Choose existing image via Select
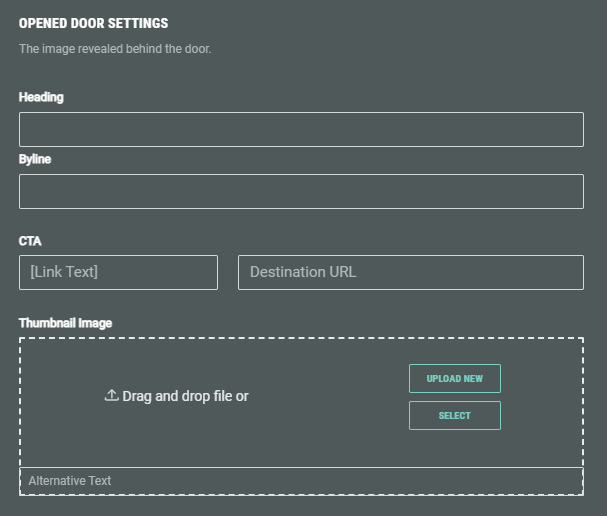This screenshot has width=607, height=516. 454,416
